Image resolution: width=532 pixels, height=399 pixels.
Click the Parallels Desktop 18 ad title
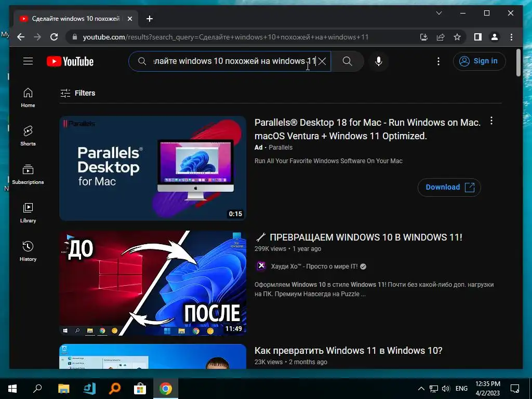click(x=367, y=129)
